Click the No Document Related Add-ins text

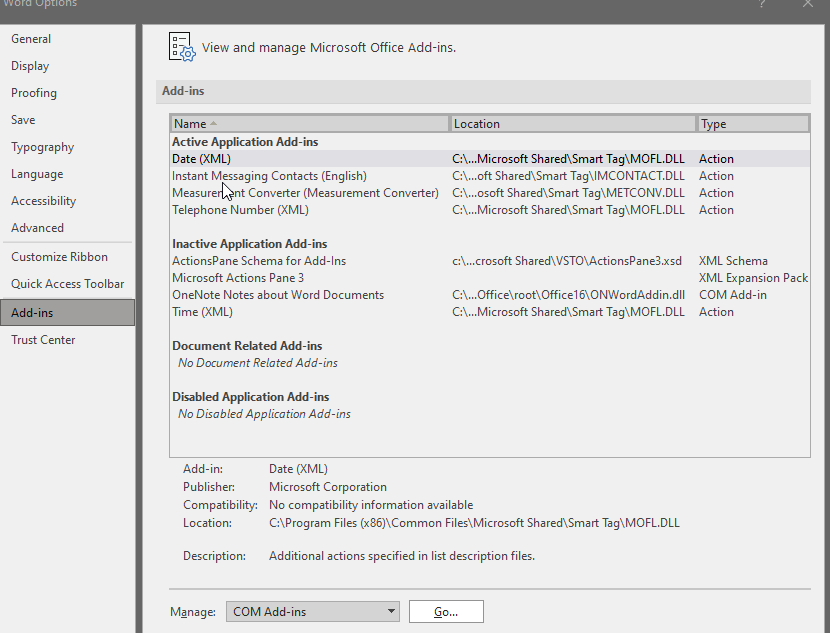coord(258,363)
